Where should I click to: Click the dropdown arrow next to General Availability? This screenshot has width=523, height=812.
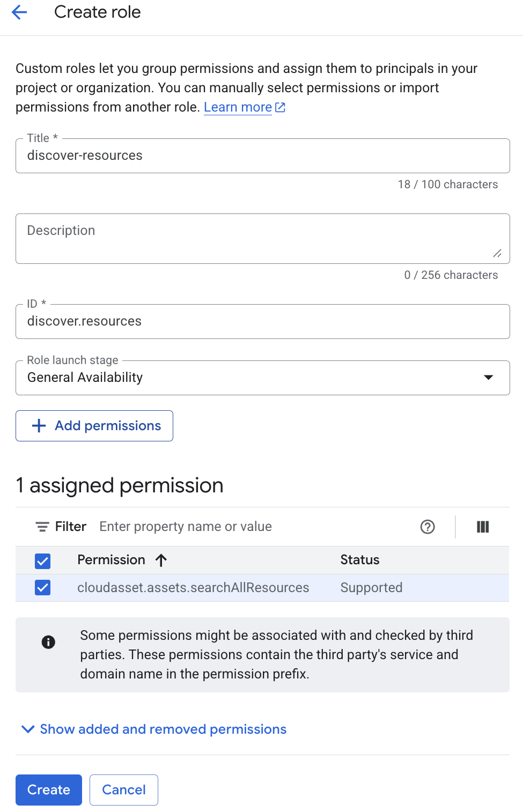pyautogui.click(x=488, y=378)
